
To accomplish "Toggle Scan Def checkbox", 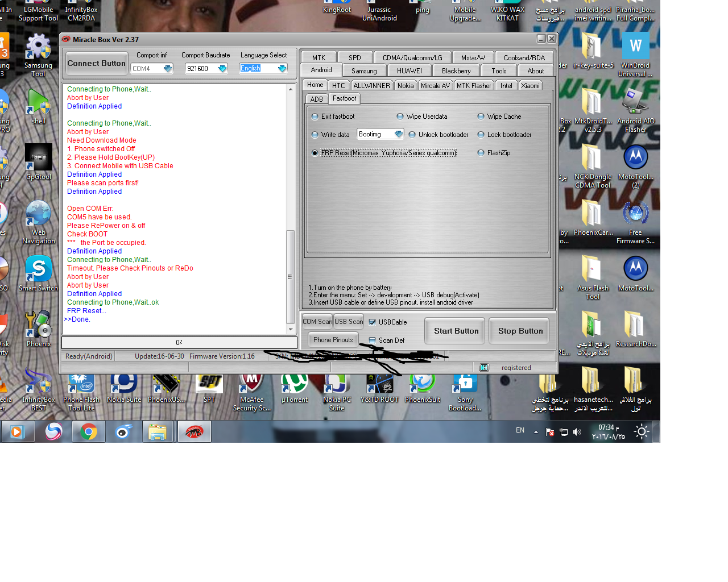I will [387, 340].
